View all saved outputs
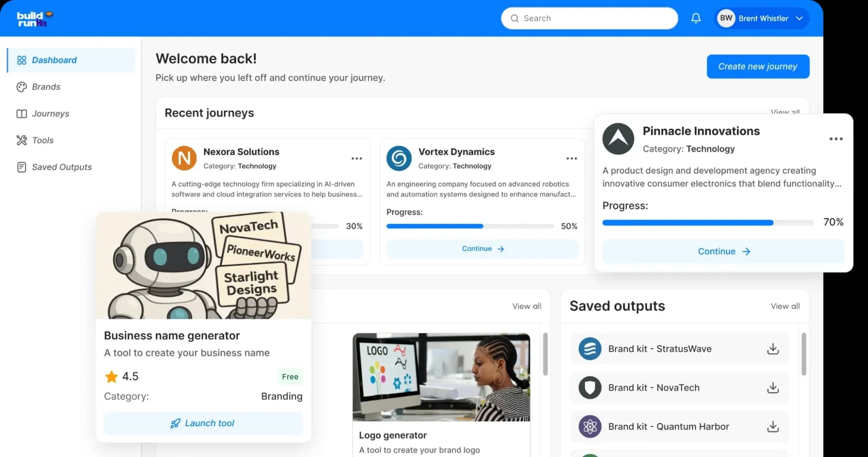868x457 pixels. pyautogui.click(x=785, y=306)
